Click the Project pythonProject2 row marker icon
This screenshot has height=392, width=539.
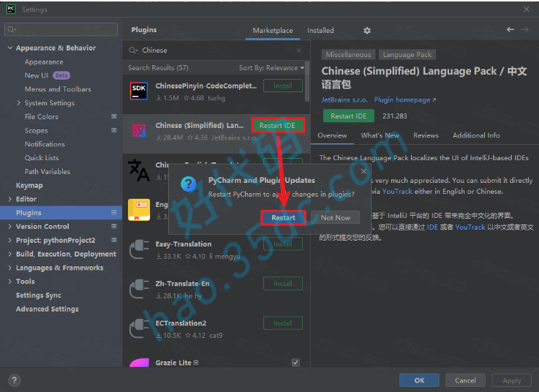pos(114,240)
